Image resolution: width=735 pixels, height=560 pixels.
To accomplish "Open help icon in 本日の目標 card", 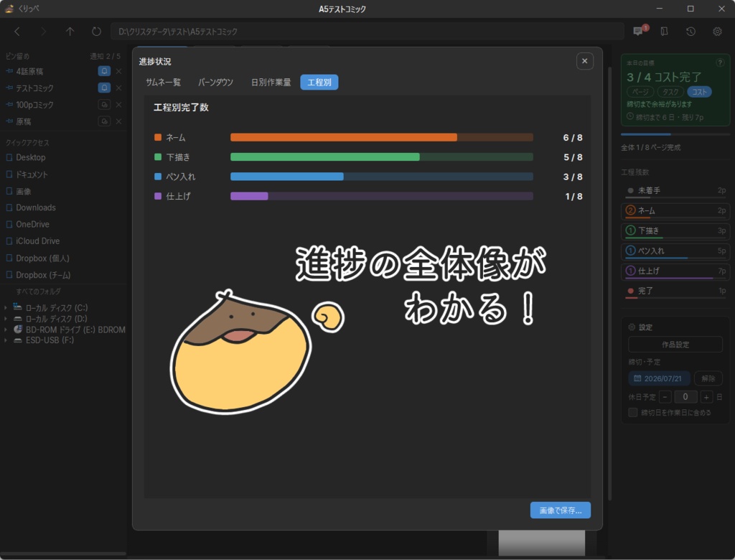I will click(x=719, y=62).
